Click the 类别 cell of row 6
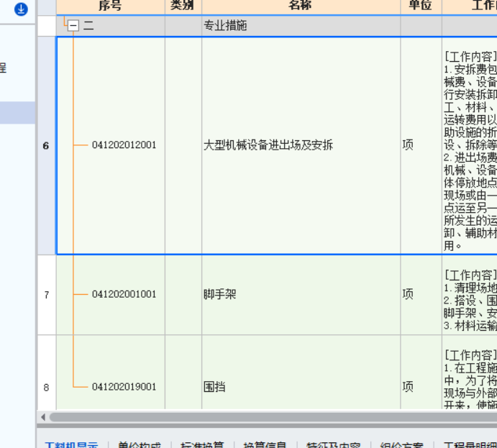 [x=183, y=145]
